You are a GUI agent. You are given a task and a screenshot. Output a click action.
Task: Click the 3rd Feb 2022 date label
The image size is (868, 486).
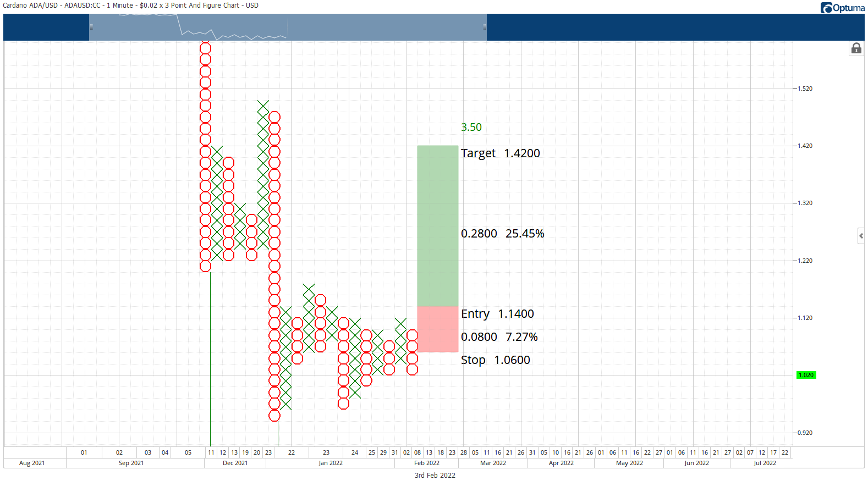tap(435, 476)
